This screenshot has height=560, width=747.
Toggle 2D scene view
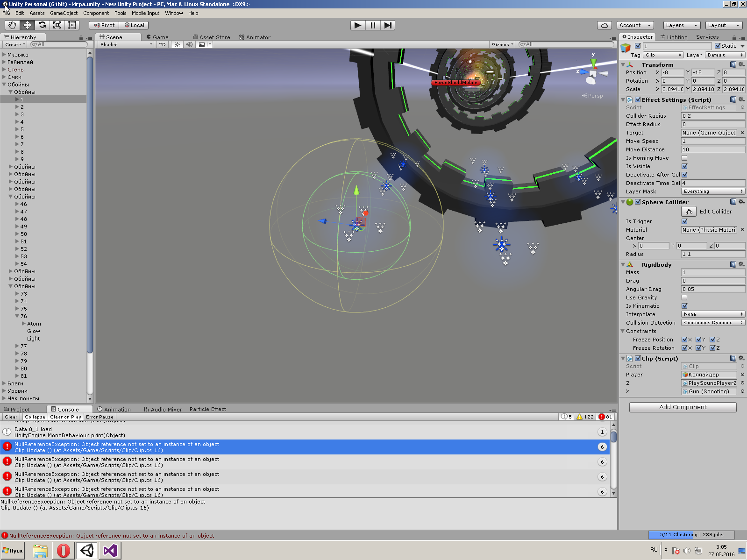click(162, 44)
